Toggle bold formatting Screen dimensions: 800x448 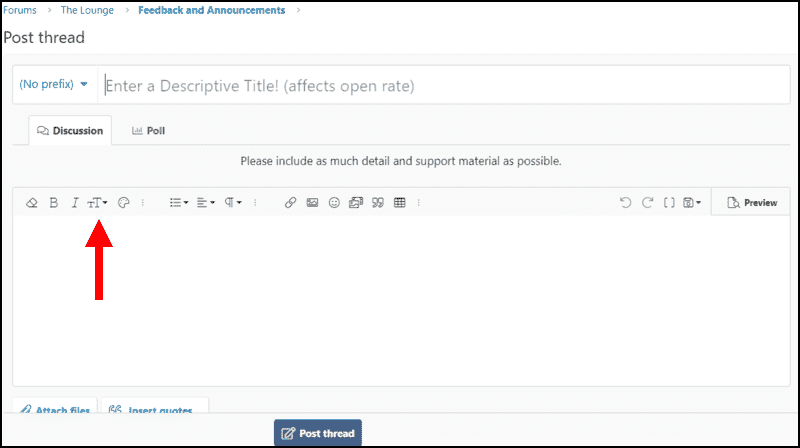pyautogui.click(x=54, y=203)
